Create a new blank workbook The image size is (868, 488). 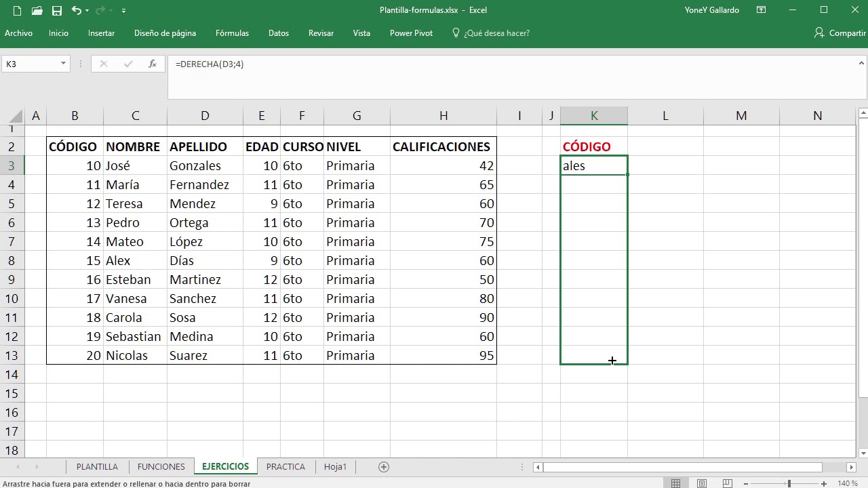pos(17,11)
